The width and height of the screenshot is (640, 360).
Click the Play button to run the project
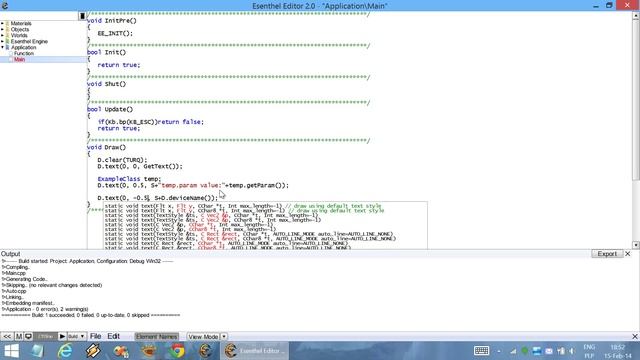[62, 337]
